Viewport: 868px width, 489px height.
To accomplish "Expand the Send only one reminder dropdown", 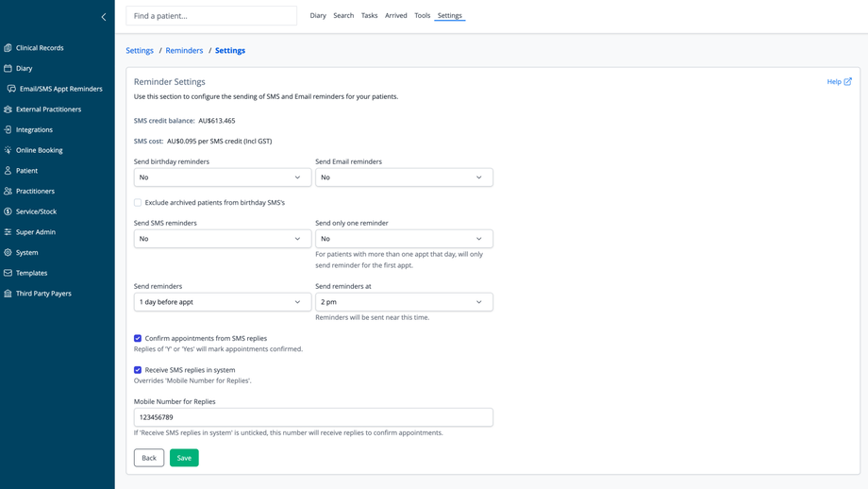I will tap(404, 239).
